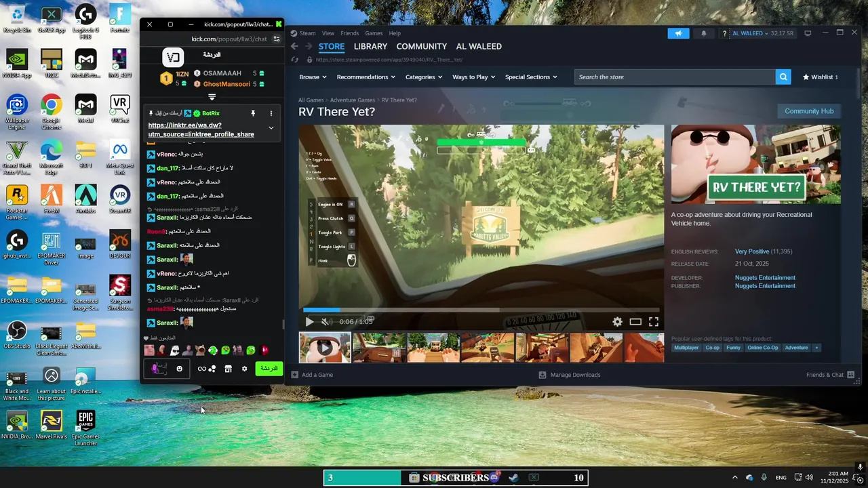The width and height of the screenshot is (868, 488).
Task: Expand the pinned BotRix message chevron
Action: 271,127
